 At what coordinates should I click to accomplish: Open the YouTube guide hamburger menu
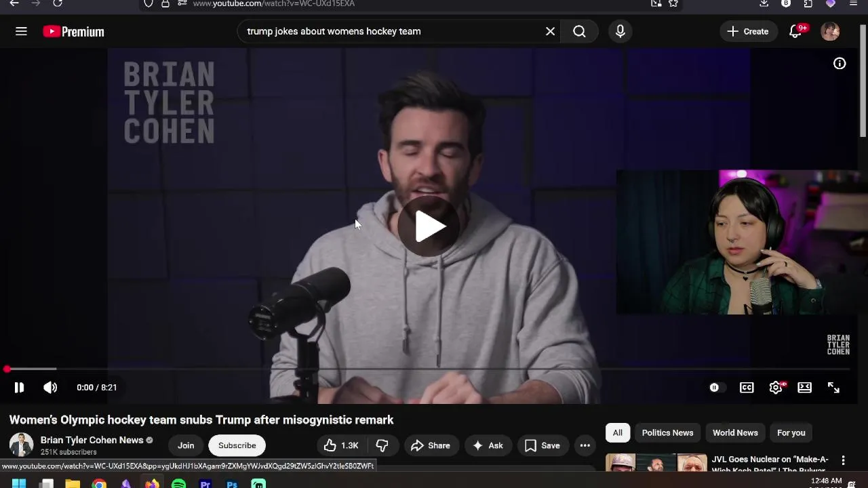click(21, 31)
